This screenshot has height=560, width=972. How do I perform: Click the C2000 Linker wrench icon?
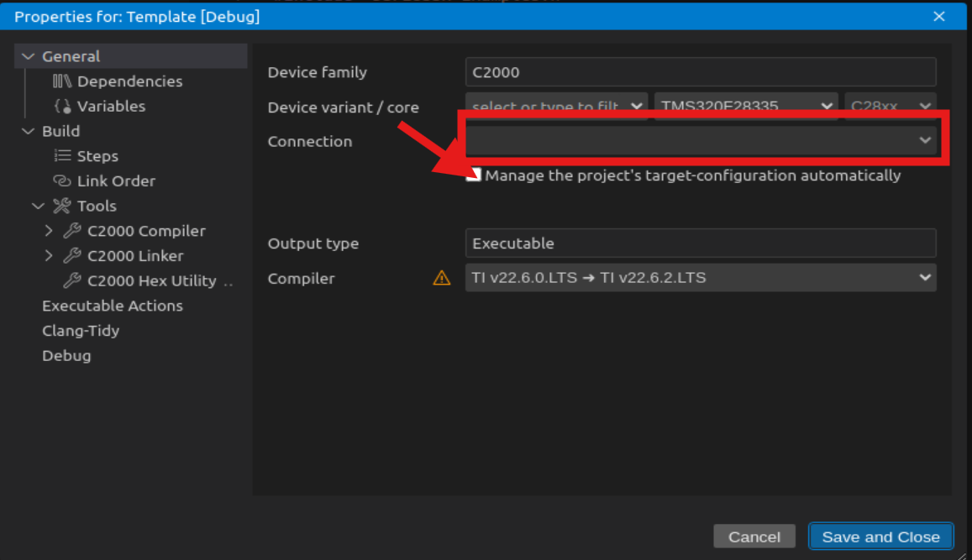[72, 255]
